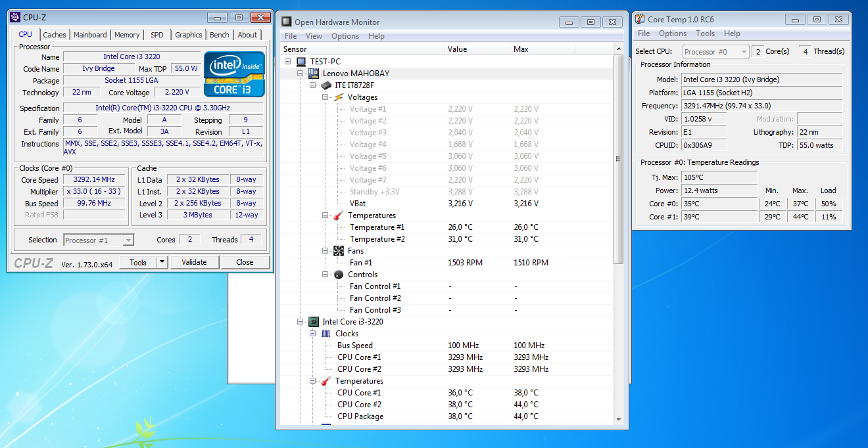This screenshot has width=868, height=448.
Task: Open the Core Temp Tools menu
Action: (x=706, y=34)
